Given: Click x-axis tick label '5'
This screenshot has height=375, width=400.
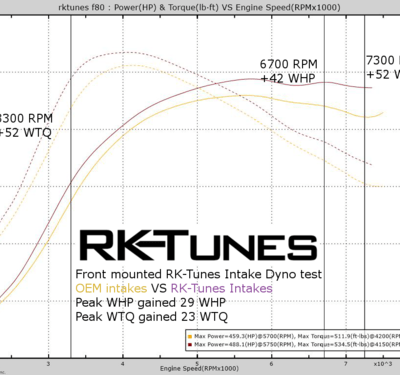Looking at the screenshot, I should [x=197, y=364].
